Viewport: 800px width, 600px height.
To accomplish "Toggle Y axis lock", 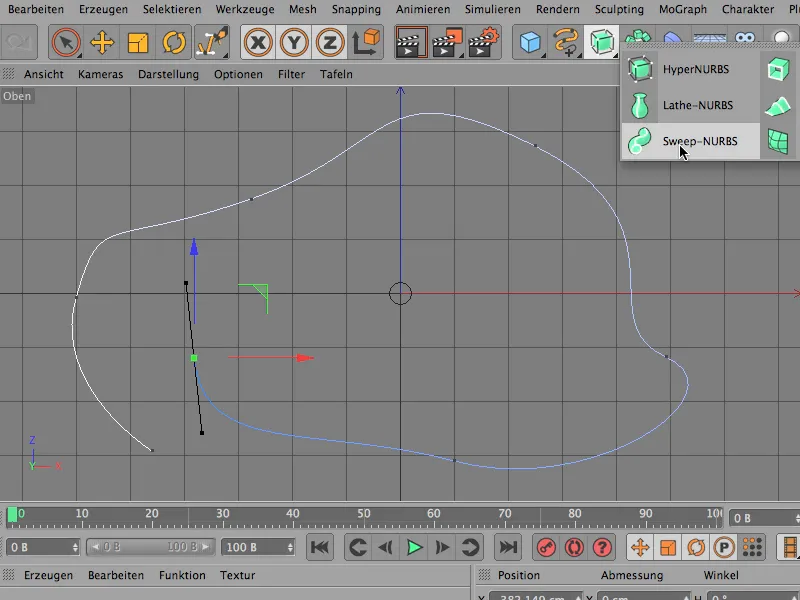I will pos(294,42).
